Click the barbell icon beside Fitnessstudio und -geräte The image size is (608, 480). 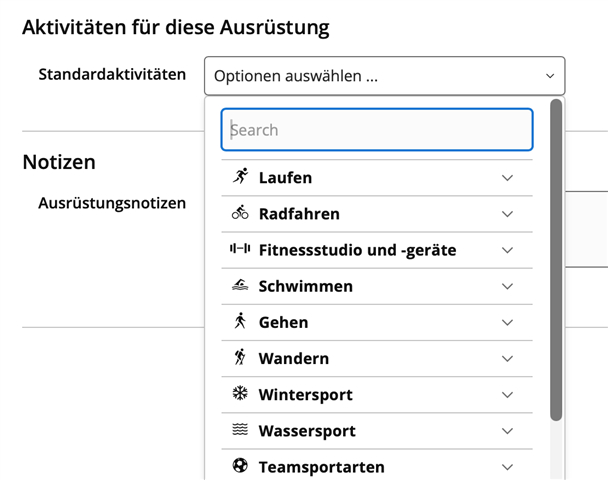coord(240,249)
